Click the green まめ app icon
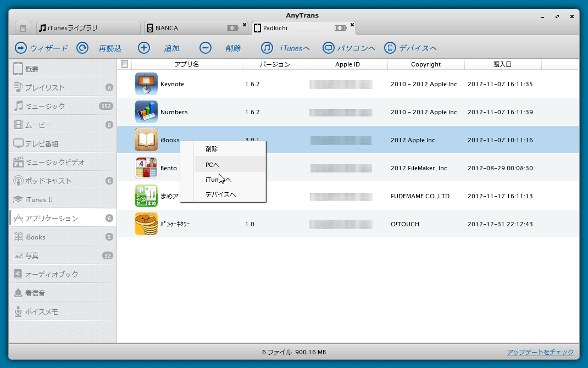 [146, 196]
